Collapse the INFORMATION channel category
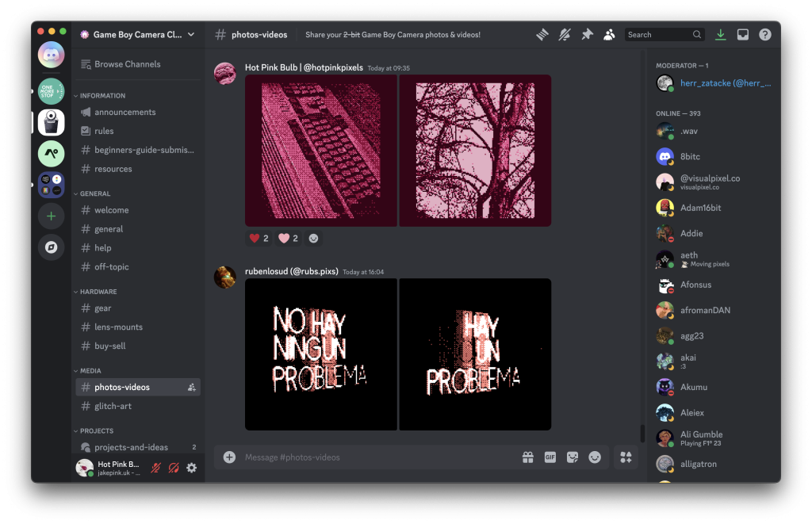Image resolution: width=812 pixels, height=524 pixels. pos(101,96)
